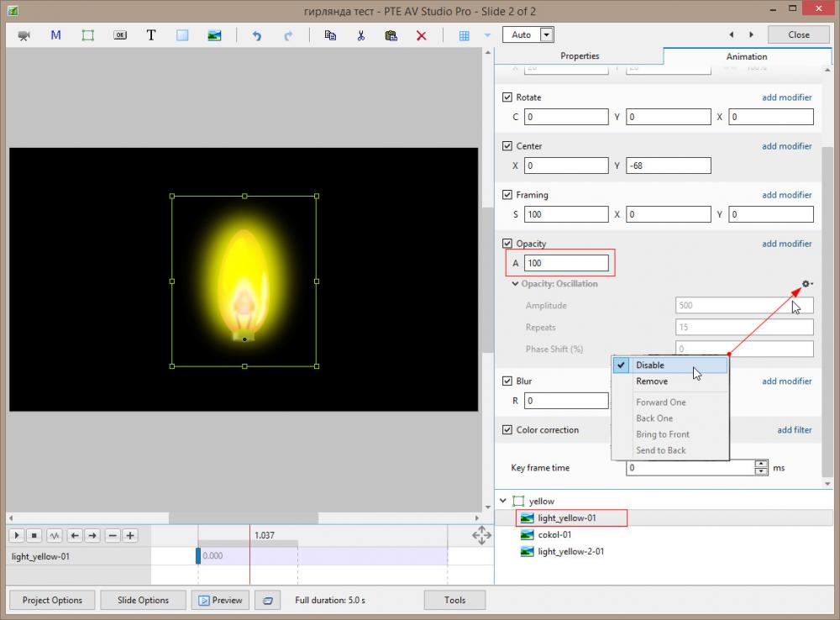Click the Paste clipboard icon

391,35
